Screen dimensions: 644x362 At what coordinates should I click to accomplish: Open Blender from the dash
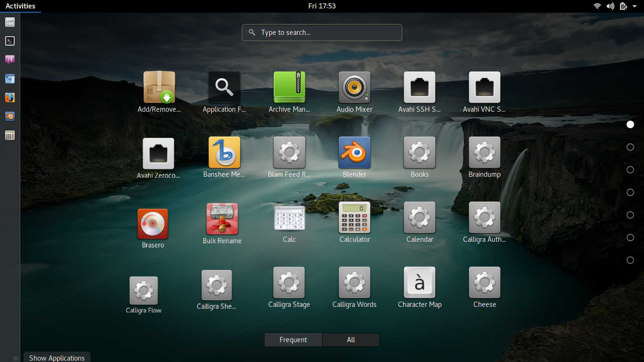click(x=10, y=116)
